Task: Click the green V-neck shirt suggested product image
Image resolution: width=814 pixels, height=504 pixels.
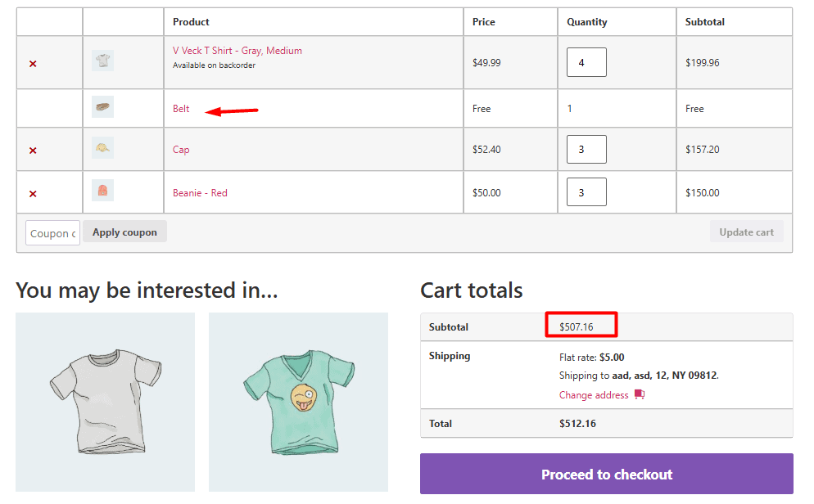Action: [297, 402]
